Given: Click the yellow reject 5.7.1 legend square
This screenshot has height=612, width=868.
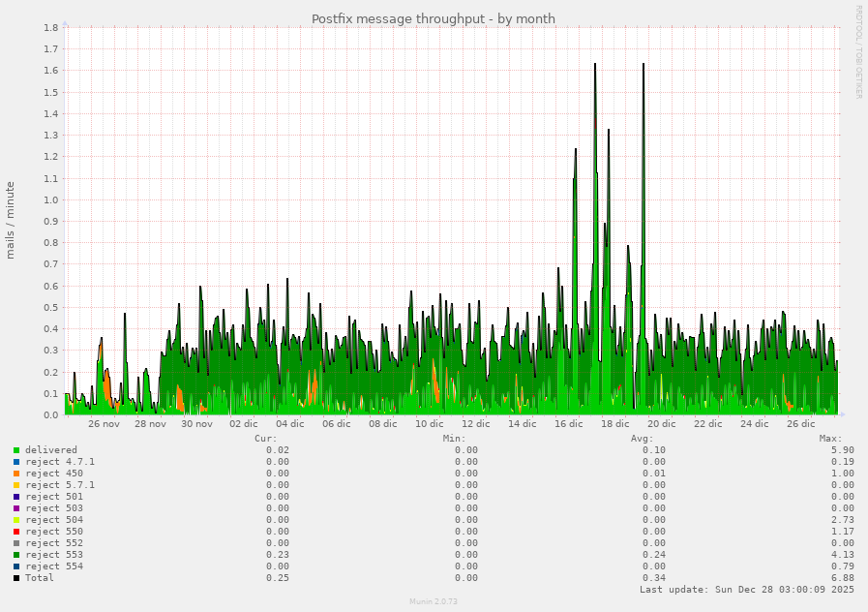Looking at the screenshot, I should [14, 485].
